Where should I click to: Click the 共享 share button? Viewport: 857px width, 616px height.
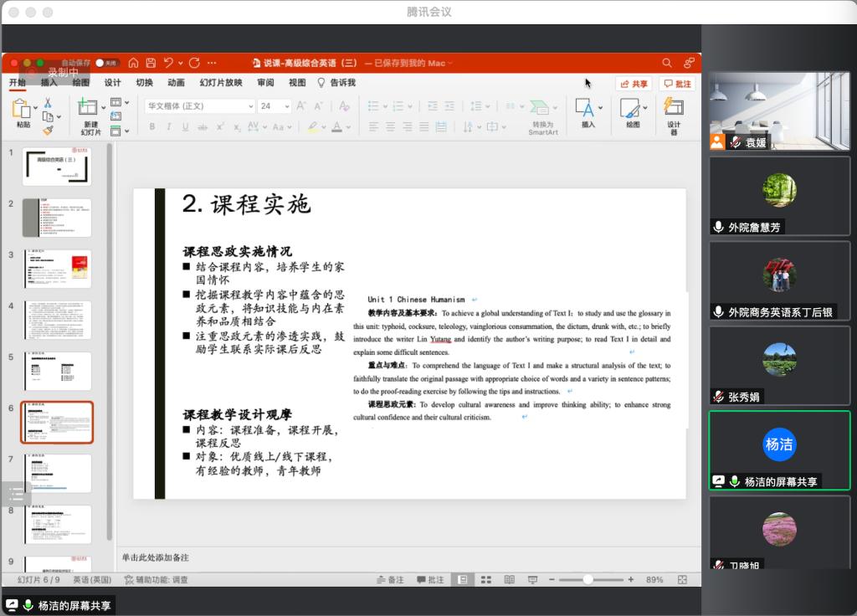(634, 84)
